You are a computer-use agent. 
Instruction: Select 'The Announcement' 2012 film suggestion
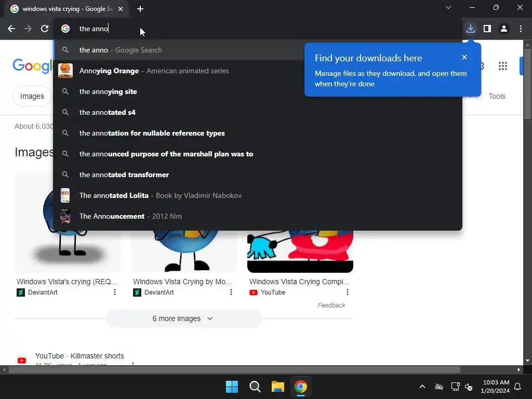tap(258, 216)
